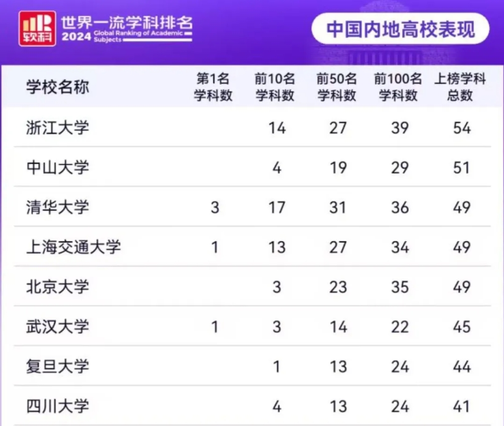Image resolution: width=504 pixels, height=426 pixels.
Task: Select the 上榜学科总数 column header
Action: click(x=460, y=87)
